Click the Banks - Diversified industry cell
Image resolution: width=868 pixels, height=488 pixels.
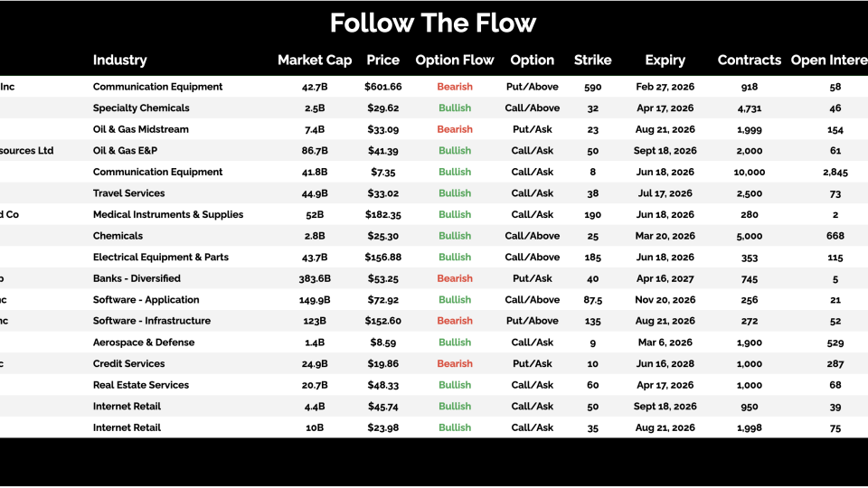tap(137, 278)
